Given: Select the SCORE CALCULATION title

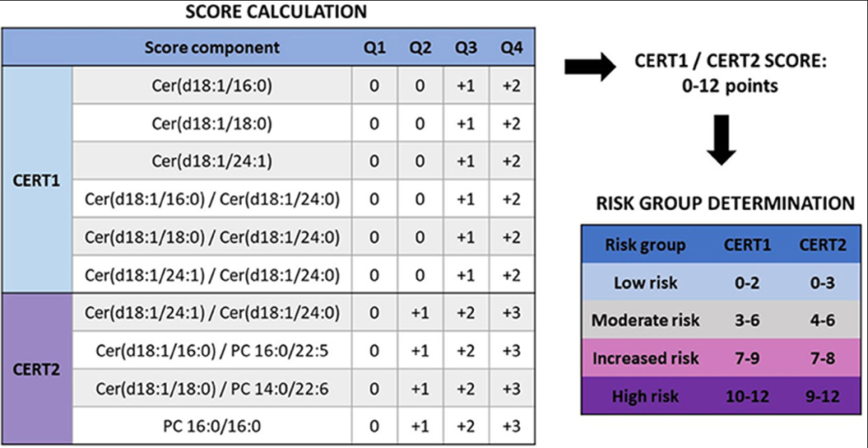Looking at the screenshot, I should (x=276, y=12).
